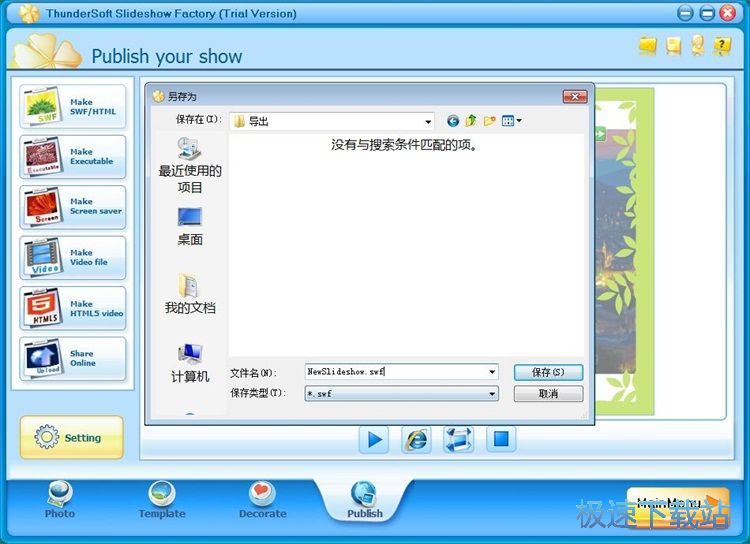750x544 pixels.
Task: Create a new folder in dialog
Action: pos(489,121)
